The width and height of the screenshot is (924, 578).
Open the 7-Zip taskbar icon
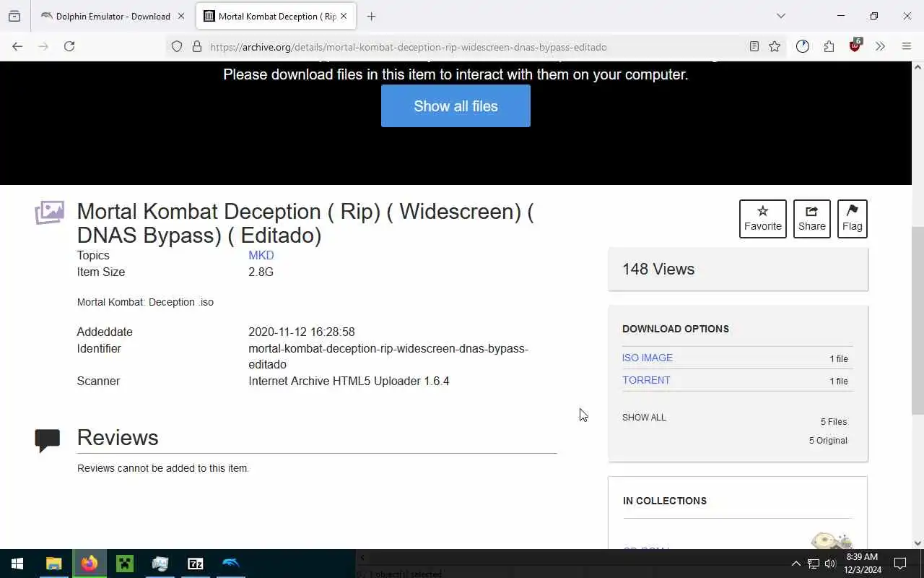point(196,564)
